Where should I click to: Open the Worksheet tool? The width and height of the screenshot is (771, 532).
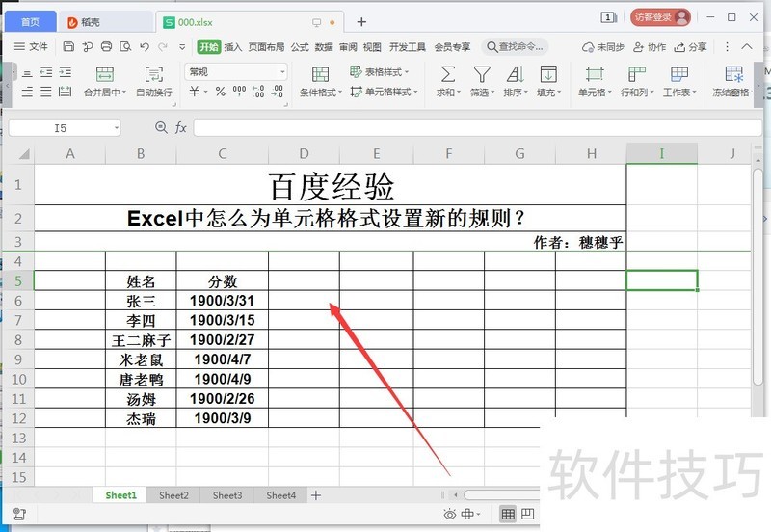pyautogui.click(x=679, y=82)
